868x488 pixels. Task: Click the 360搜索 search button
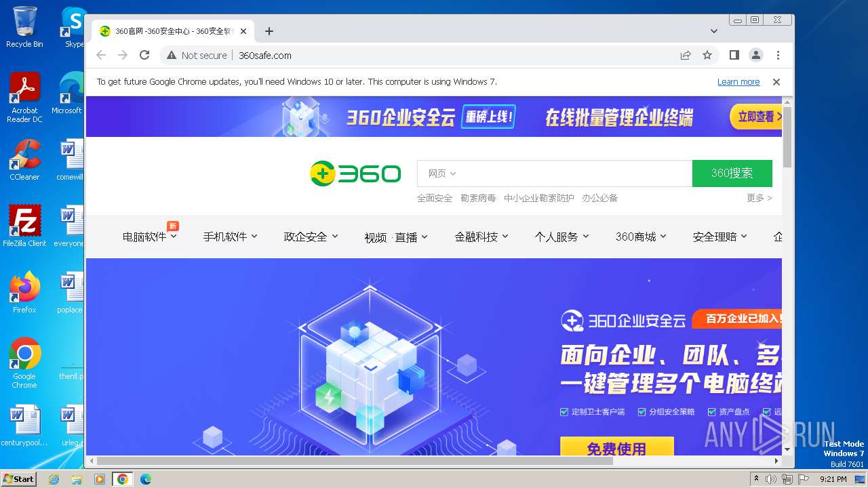coord(732,174)
